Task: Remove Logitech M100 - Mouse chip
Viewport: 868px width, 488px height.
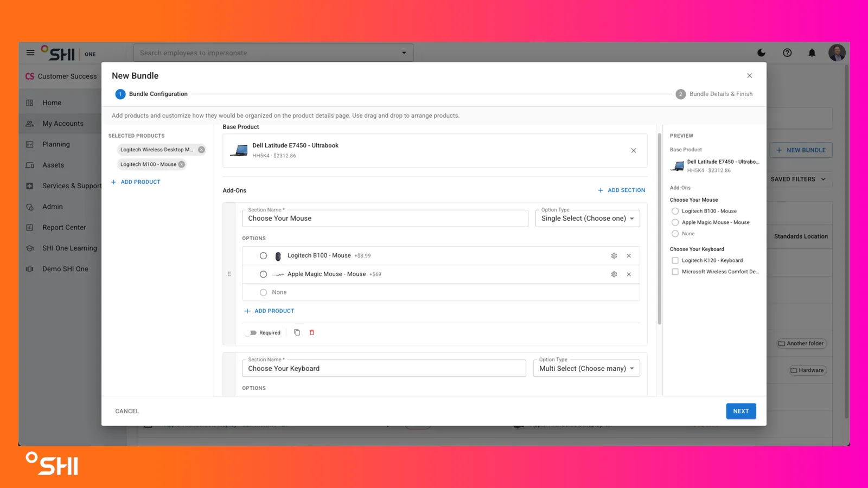Action: 182,164
